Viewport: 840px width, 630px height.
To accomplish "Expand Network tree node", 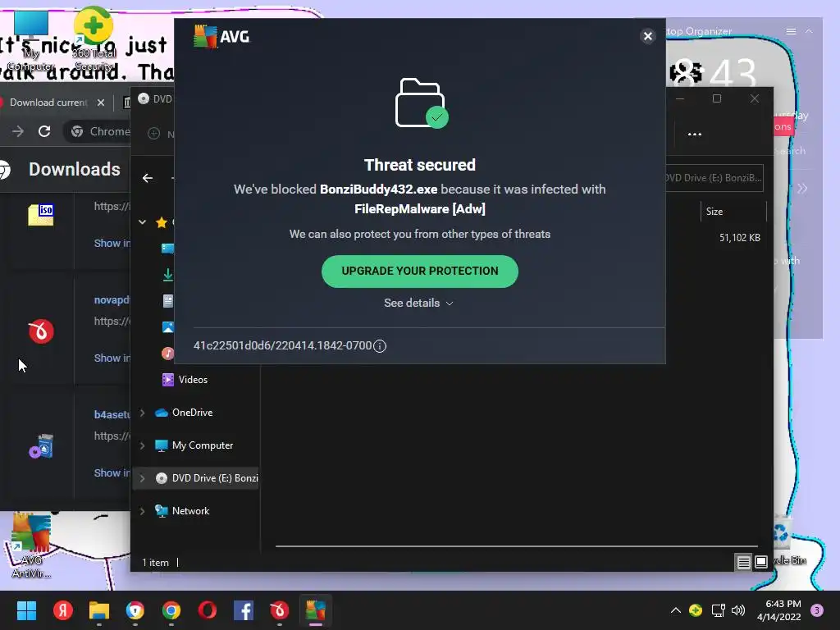I will pyautogui.click(x=142, y=511).
